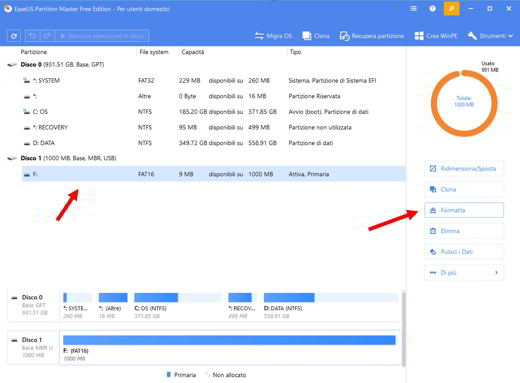Expand the Di più options
520x383 pixels.
(x=464, y=273)
